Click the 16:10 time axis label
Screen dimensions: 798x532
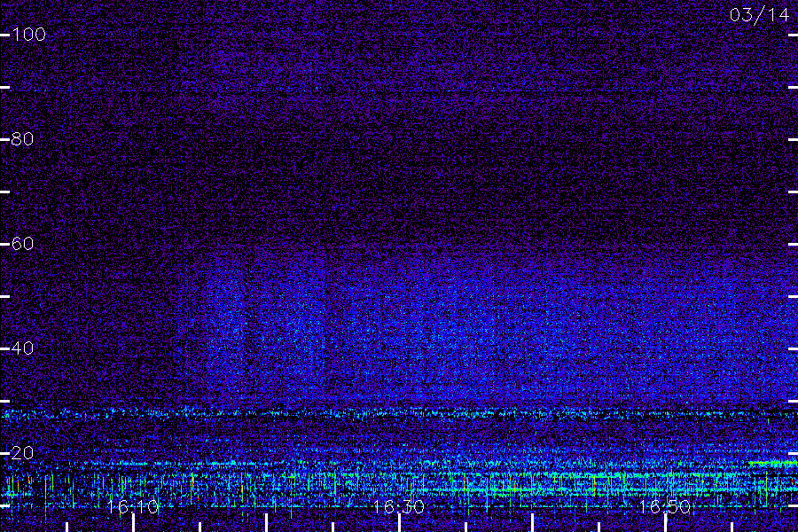click(x=133, y=507)
